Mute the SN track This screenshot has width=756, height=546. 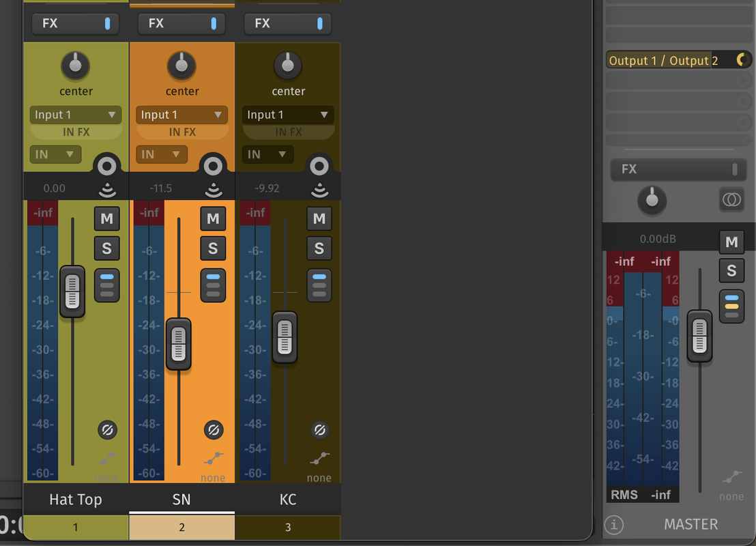[213, 218]
